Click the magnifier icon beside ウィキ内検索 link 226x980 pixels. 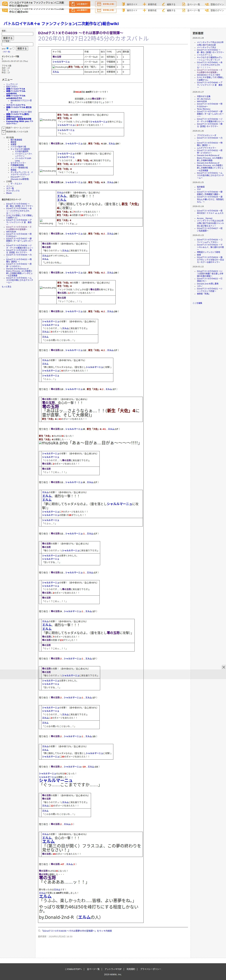point(39,931)
